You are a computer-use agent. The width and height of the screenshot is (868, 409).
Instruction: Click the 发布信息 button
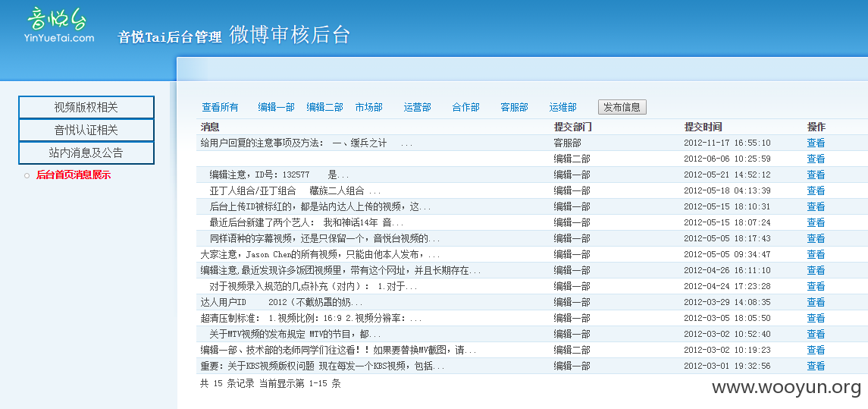click(x=622, y=107)
